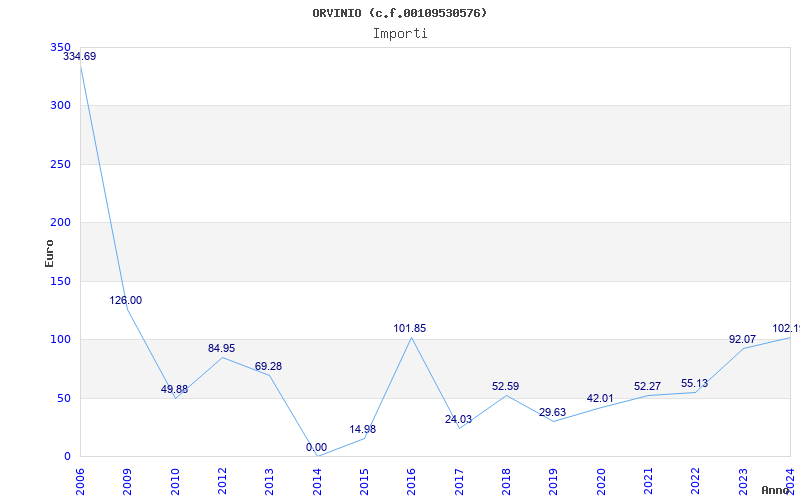800x500 pixels.
Task: Select data value 92.07
Action: (x=742, y=339)
